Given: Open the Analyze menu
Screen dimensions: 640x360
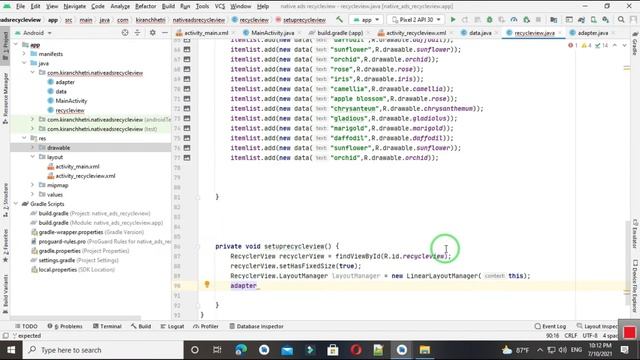Looking at the screenshot, I should click(120, 6).
